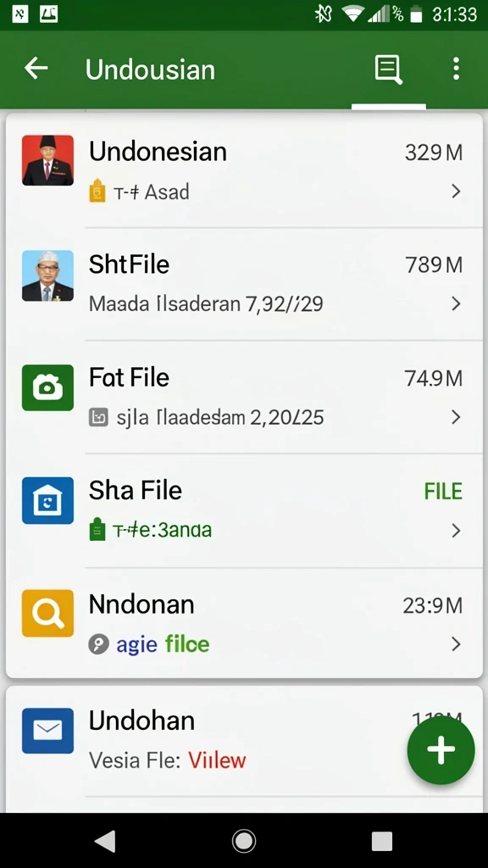Tap the Android home navigation button
Screen dimensions: 488x868
point(244,841)
